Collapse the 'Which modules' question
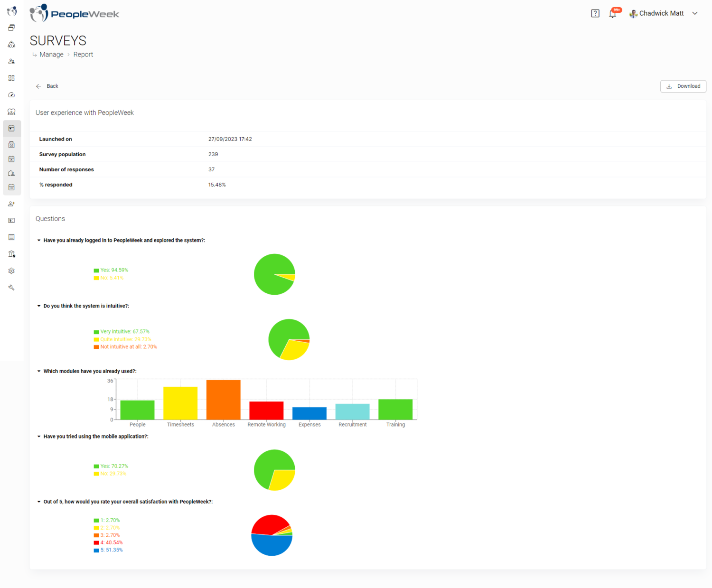712x588 pixels. point(39,371)
